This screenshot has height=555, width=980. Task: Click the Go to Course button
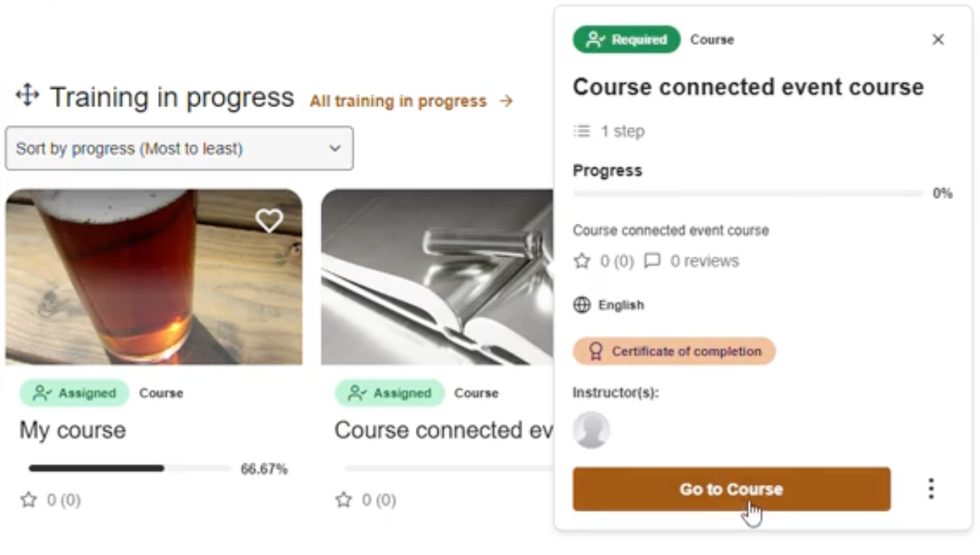(x=731, y=489)
